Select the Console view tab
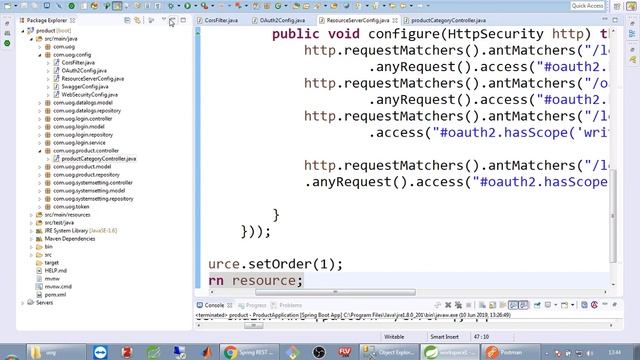The width and height of the screenshot is (640, 360). pos(214,305)
